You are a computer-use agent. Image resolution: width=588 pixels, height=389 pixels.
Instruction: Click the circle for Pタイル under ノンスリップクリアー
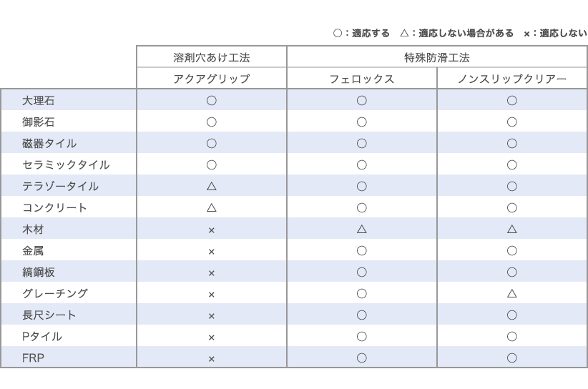pyautogui.click(x=512, y=336)
